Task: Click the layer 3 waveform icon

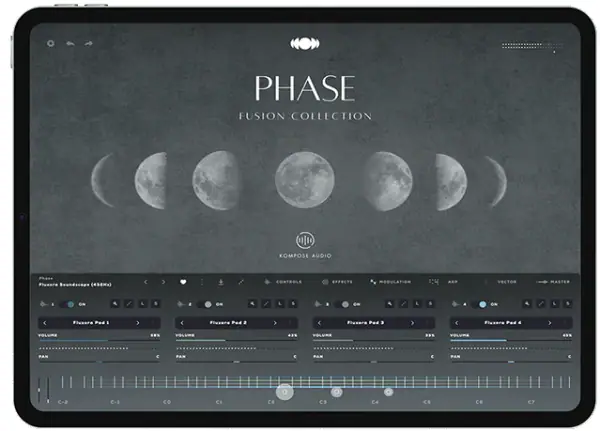Action: (318, 304)
